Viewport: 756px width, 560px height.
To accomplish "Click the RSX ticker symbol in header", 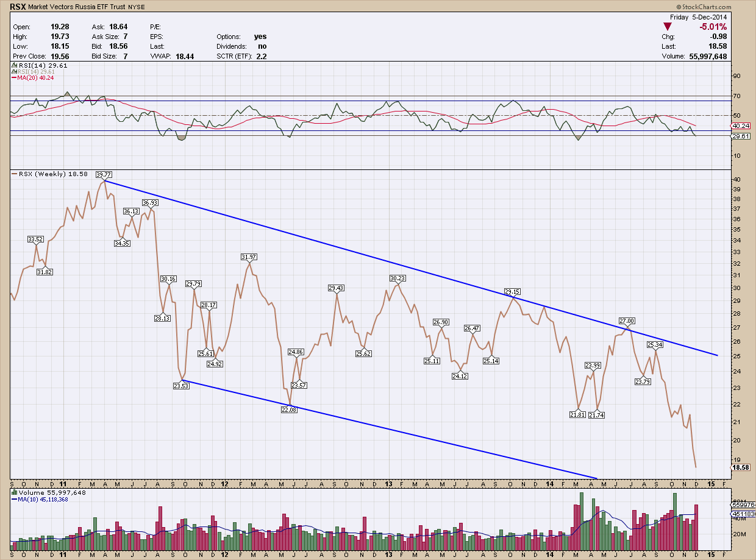I will 18,8.
